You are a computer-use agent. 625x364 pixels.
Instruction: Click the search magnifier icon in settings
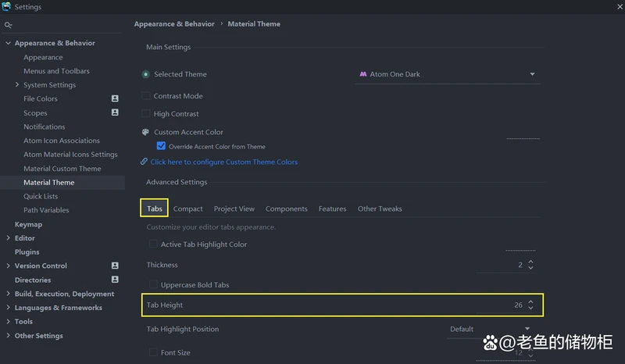[x=8, y=25]
